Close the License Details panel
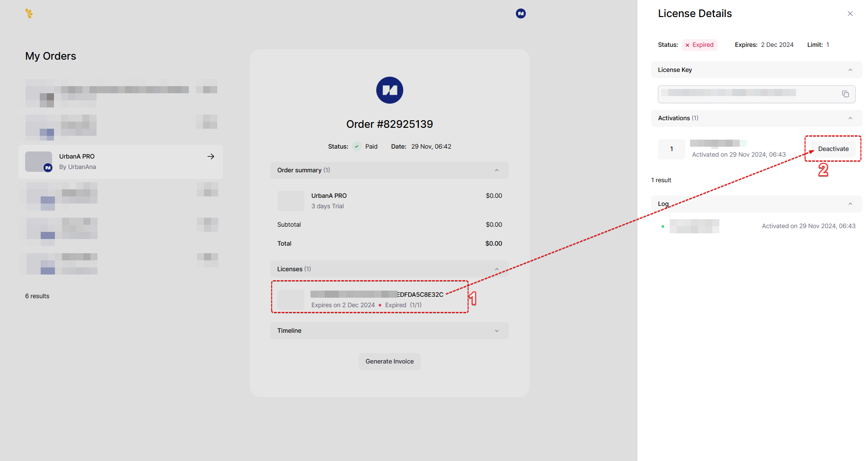The image size is (868, 461). [850, 14]
